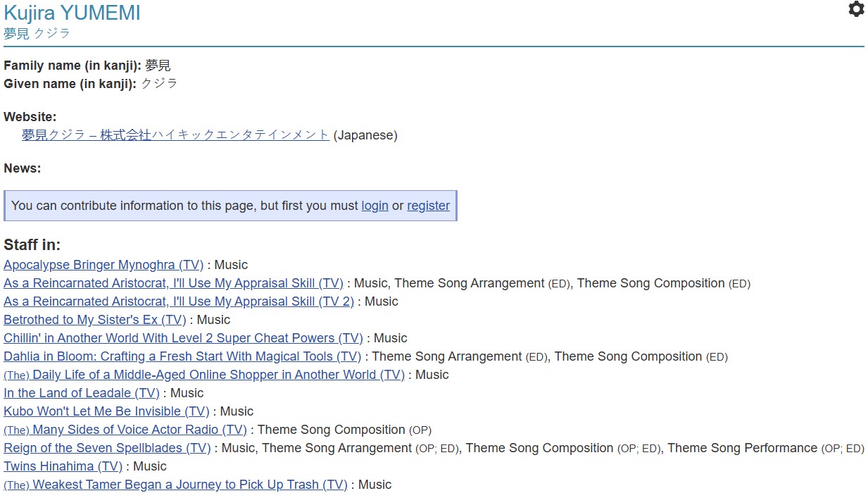Screen dimensions: 868x498
Task: Click the login link
Action: [375, 206]
